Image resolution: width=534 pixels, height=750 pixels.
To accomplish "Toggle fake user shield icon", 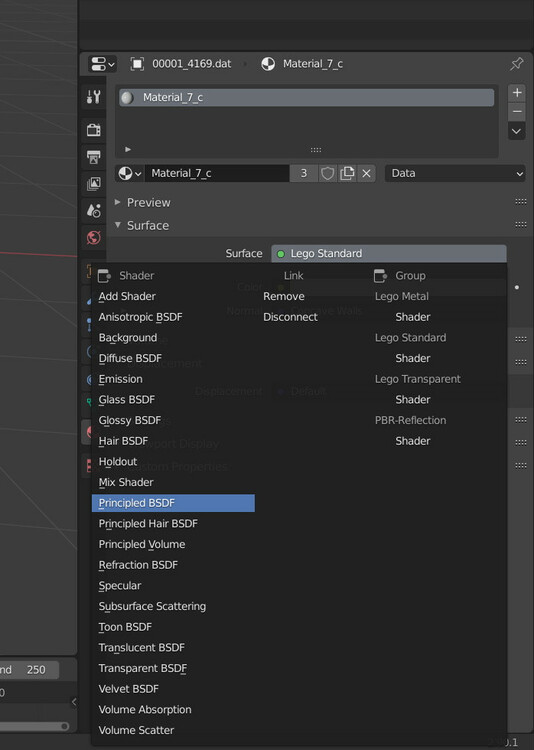I will [327, 173].
